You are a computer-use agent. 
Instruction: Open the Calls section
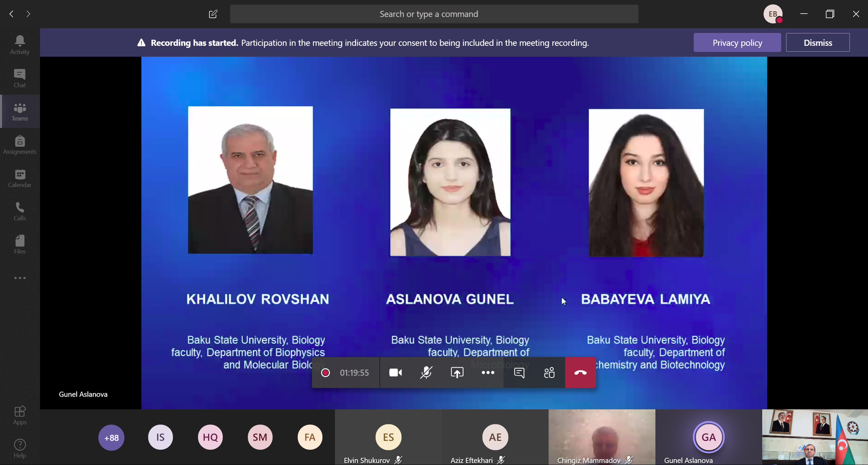click(x=20, y=211)
